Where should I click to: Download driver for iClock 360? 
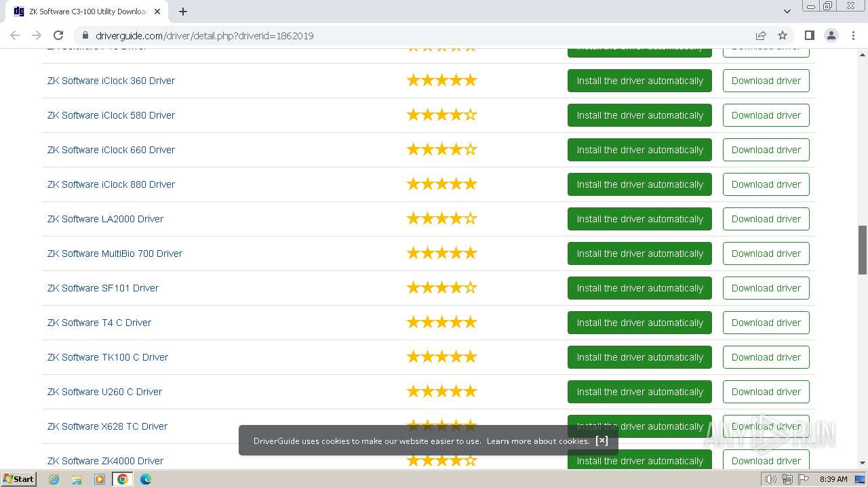point(766,81)
